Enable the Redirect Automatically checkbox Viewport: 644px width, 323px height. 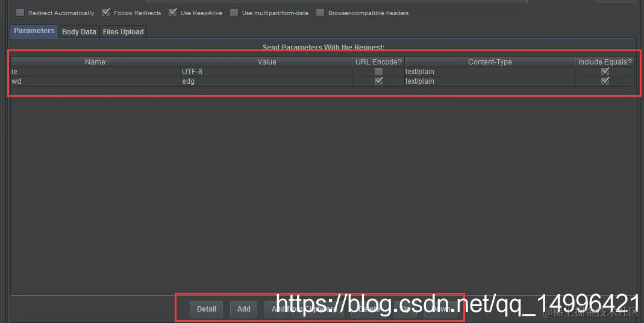point(20,13)
